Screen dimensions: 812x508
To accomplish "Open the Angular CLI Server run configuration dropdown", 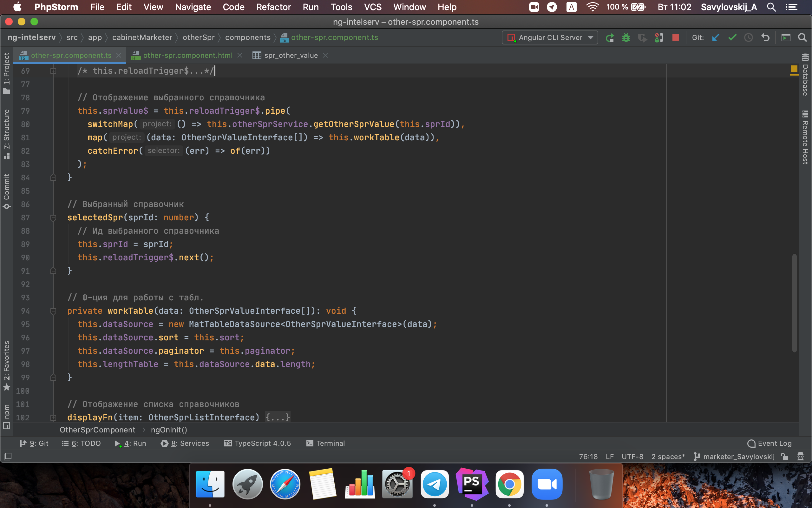I will tap(550, 38).
